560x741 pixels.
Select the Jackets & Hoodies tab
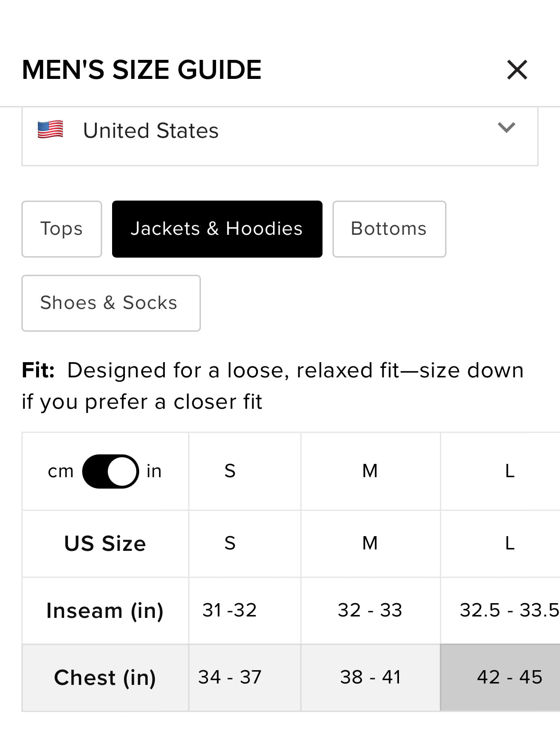pyautogui.click(x=217, y=229)
